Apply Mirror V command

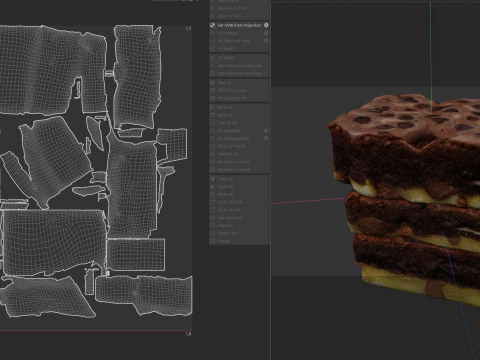coord(239,115)
